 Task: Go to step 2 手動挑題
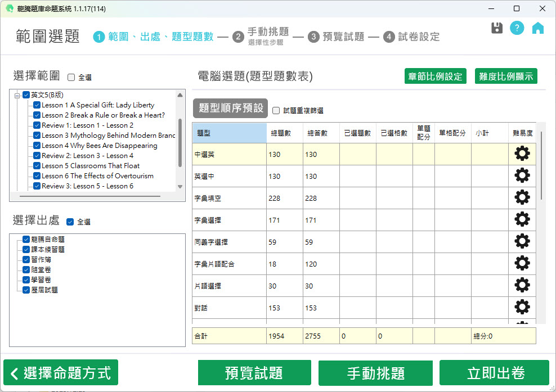[x=261, y=37]
